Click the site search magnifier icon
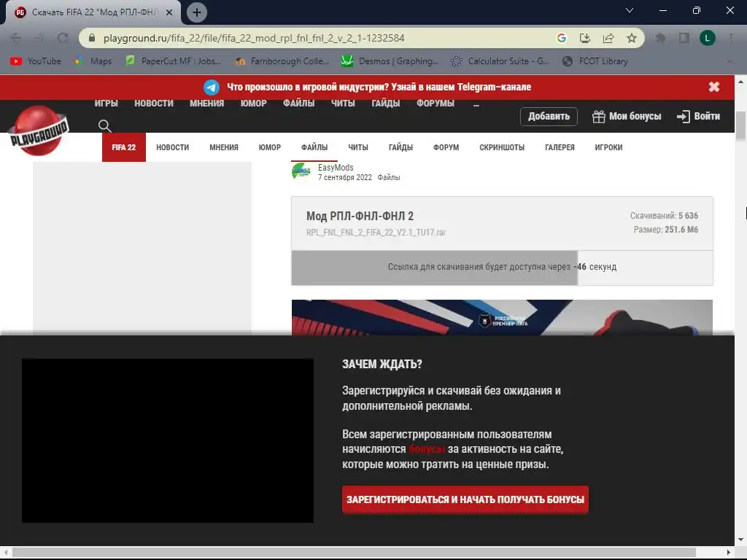This screenshot has height=560, width=747. [x=105, y=126]
